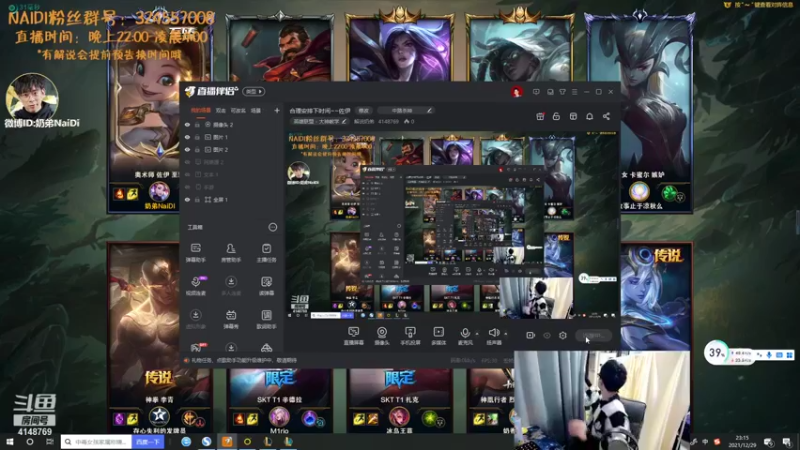Hide the 图片 2 source
This screenshot has height=450, width=800.
pos(187,149)
